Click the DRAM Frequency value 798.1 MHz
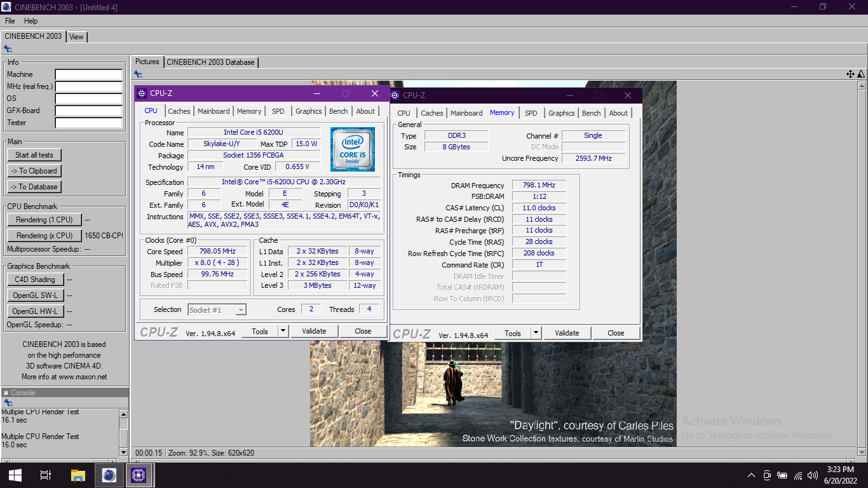Image resolution: width=868 pixels, height=488 pixels. pyautogui.click(x=539, y=186)
